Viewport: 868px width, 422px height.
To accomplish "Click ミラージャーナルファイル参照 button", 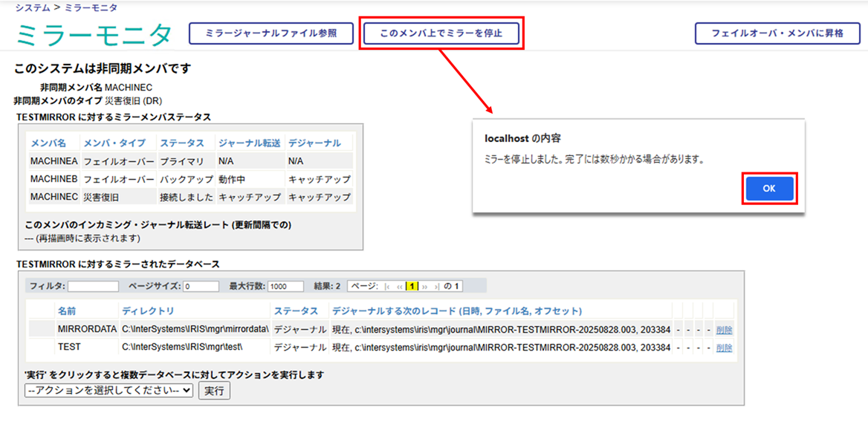I will coord(271,33).
